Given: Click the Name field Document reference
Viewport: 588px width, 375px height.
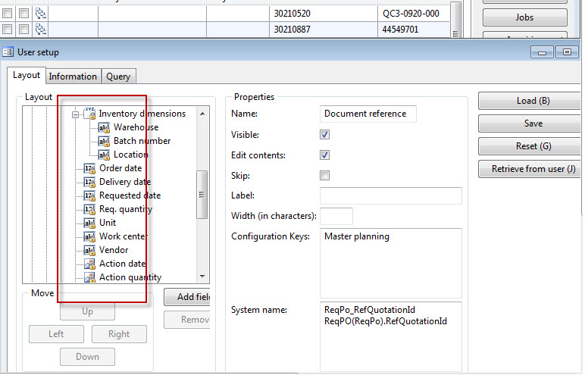Looking at the screenshot, I should 367,114.
